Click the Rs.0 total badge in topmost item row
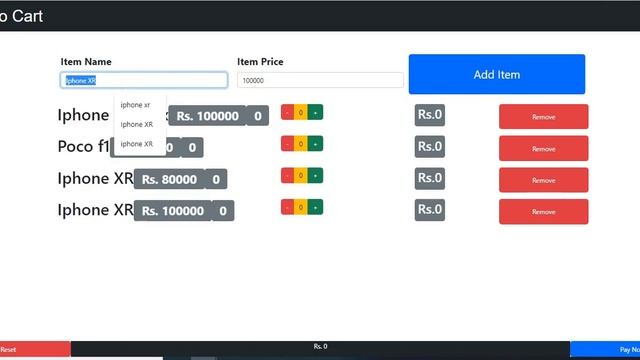Viewport: 640px width, 360px height. tap(430, 115)
